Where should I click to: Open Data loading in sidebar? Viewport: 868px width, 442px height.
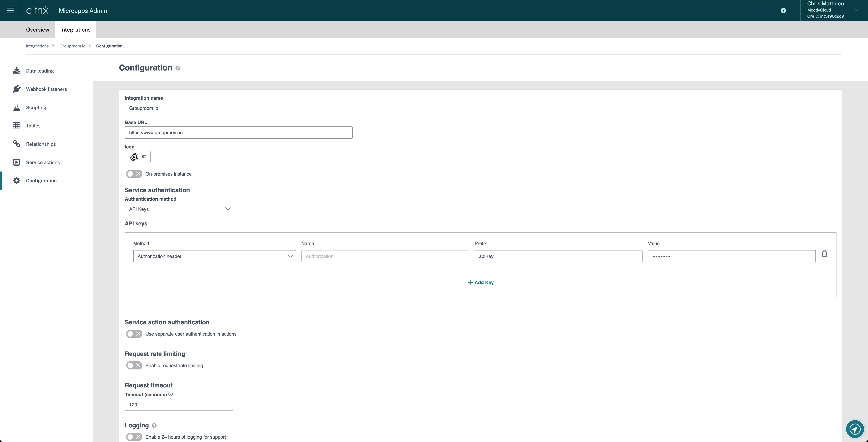point(40,71)
